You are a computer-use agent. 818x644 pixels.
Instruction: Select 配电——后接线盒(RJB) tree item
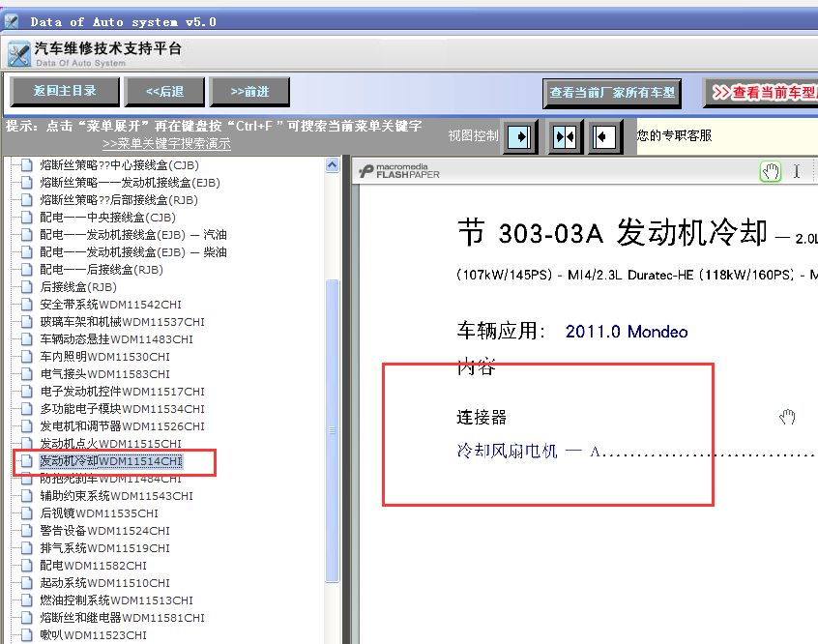pos(102,270)
